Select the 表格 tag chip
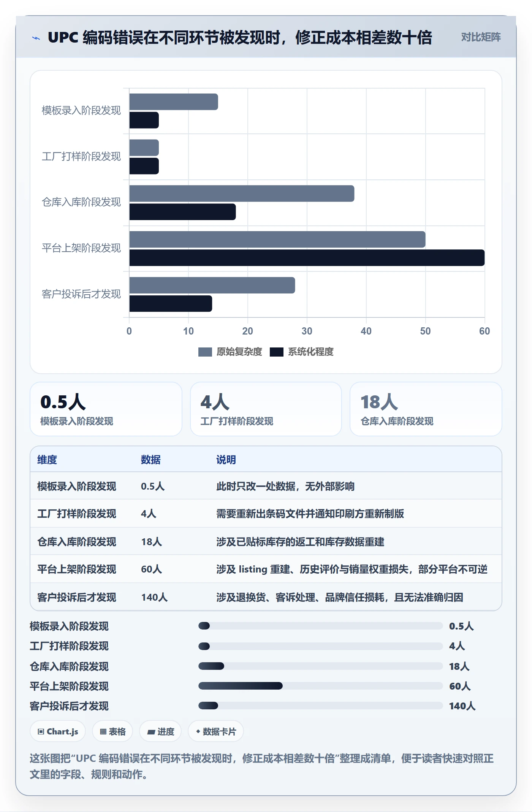The width and height of the screenshot is (532, 812). 112,731
